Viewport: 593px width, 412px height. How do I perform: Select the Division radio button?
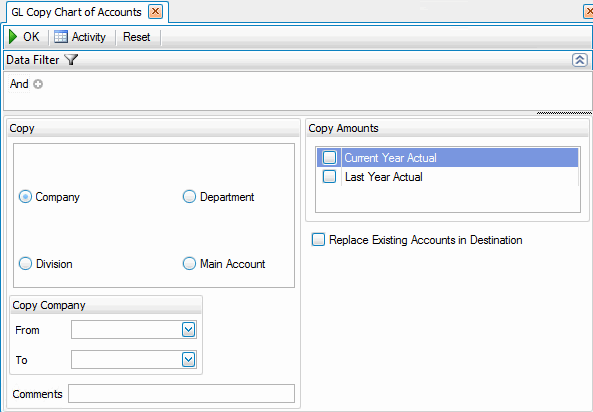(x=25, y=264)
